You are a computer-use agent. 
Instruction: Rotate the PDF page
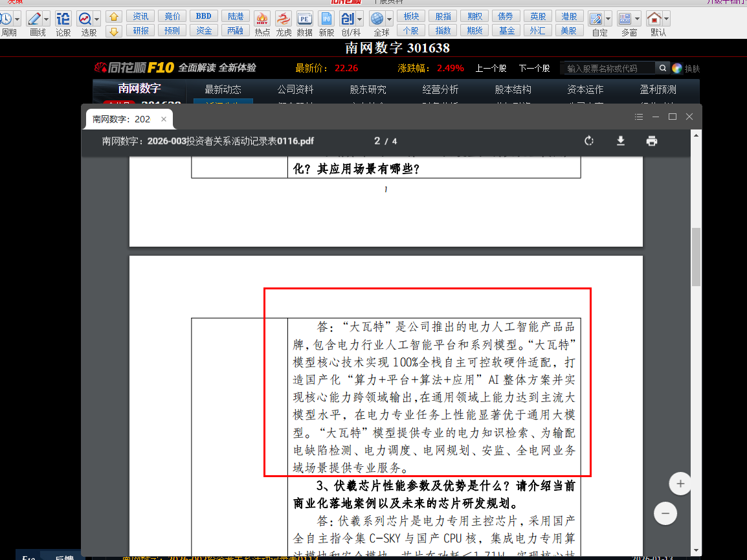click(589, 141)
